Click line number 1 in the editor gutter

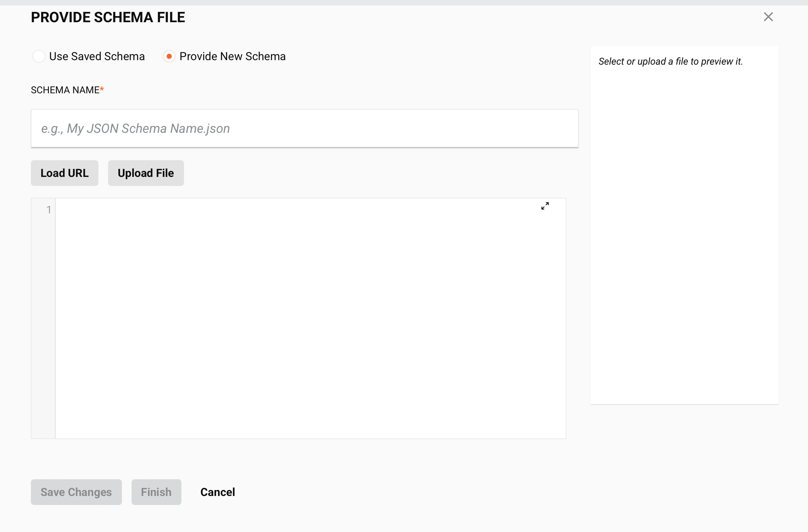(x=49, y=209)
